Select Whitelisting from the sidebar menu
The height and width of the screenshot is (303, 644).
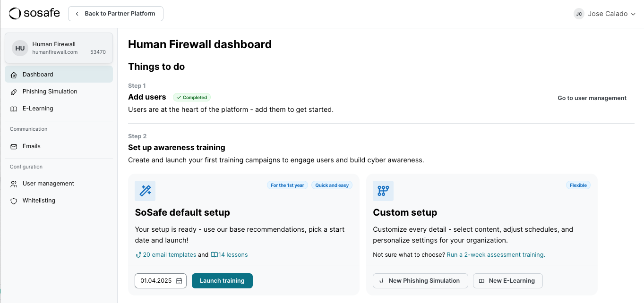[39, 201]
